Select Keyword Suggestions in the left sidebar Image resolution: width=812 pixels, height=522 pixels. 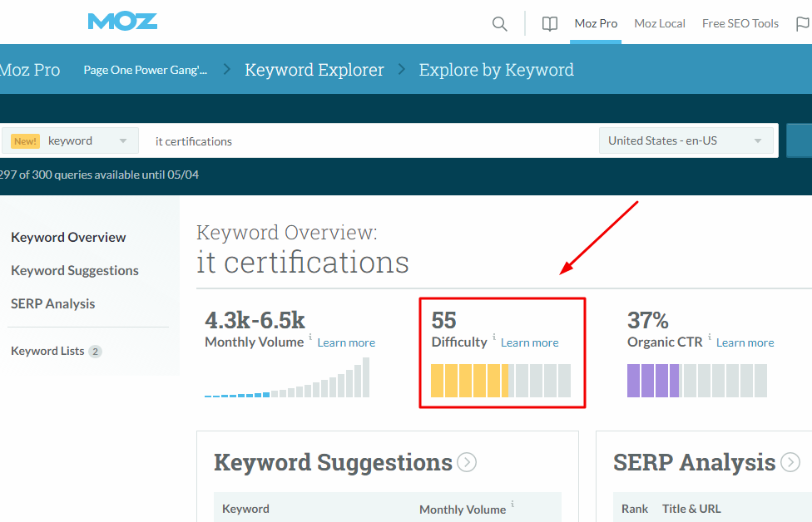click(x=75, y=271)
